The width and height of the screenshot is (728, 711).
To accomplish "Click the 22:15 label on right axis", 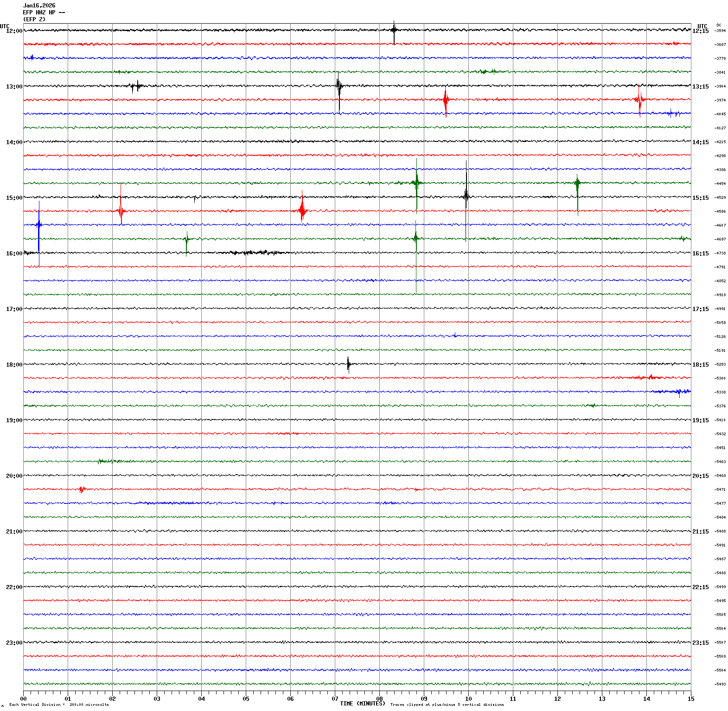I will pos(700,587).
